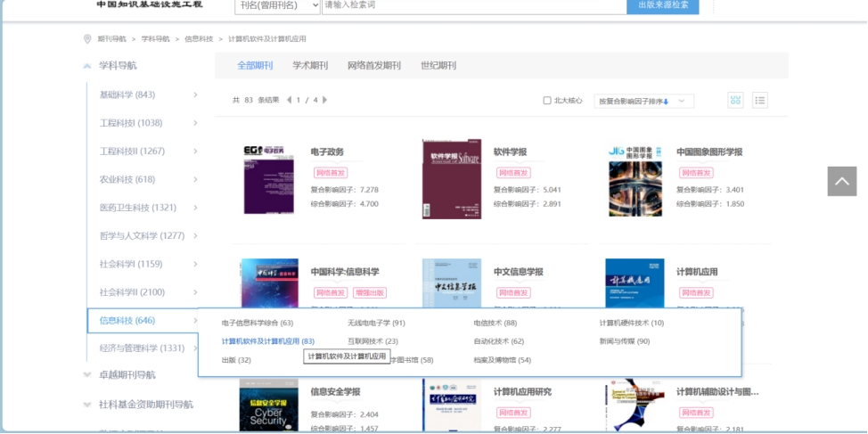Click 增强出版 tag under 中国科学:信息科学
Screen dimensions: 868x434
point(370,293)
